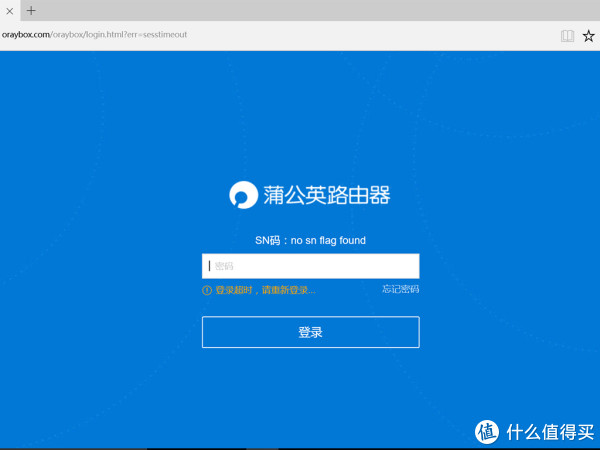Add page to favorites star
Screen dimensions: 600x450
click(x=589, y=36)
